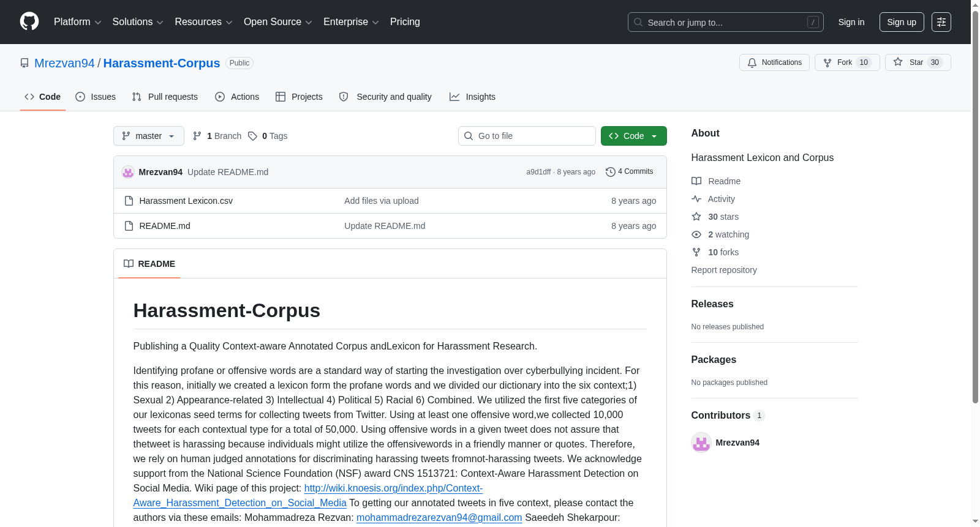Go to the GitHub homepage logo

tap(29, 22)
